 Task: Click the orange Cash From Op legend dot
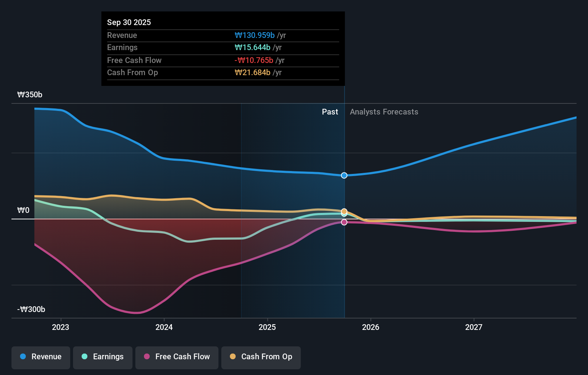tap(233, 357)
